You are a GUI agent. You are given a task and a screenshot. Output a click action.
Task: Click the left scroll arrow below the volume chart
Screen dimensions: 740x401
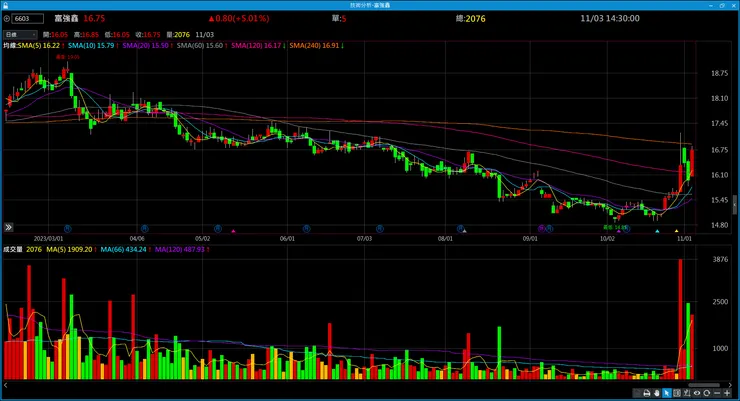coord(6,385)
